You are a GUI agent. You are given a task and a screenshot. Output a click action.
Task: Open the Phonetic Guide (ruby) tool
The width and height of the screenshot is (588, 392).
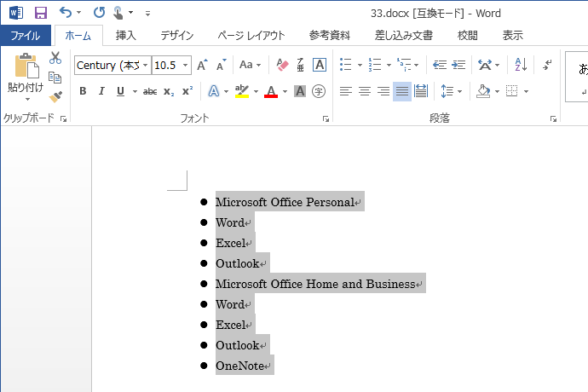click(300, 65)
